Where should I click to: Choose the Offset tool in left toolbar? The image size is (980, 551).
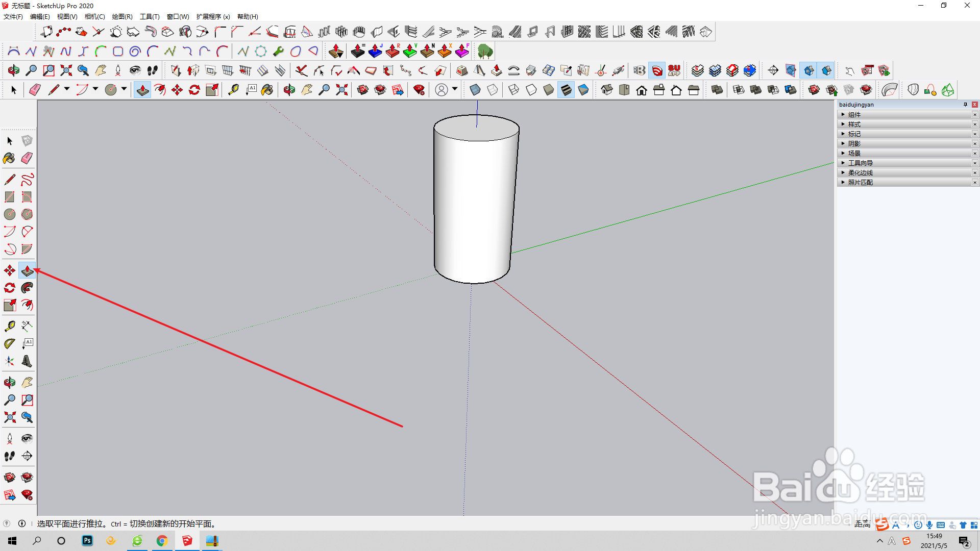coord(27,305)
